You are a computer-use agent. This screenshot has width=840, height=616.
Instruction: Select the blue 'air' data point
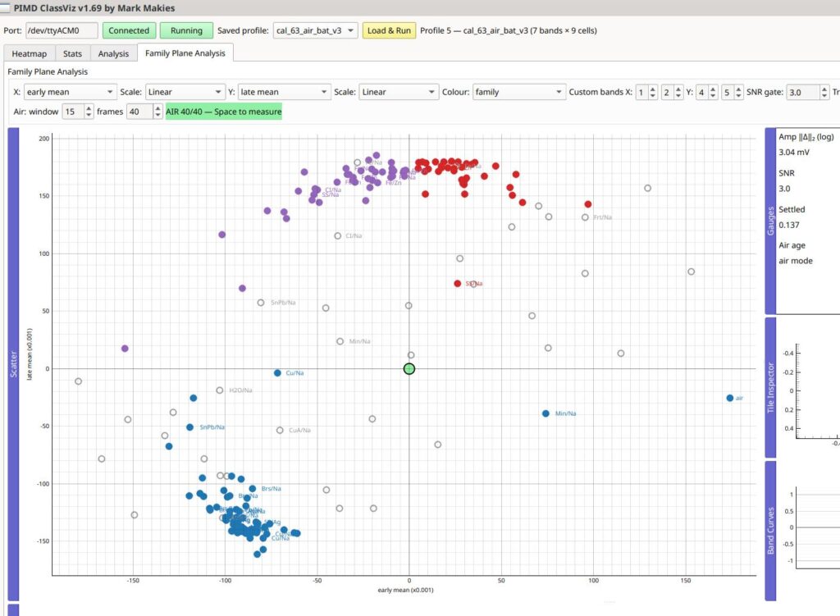[729, 398]
